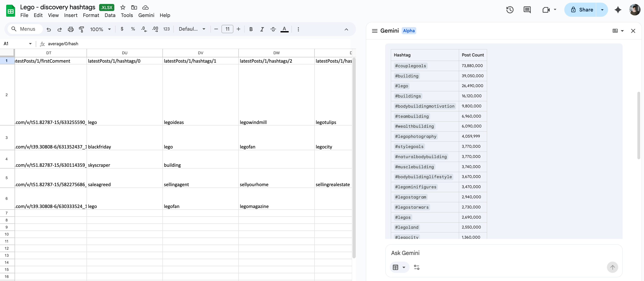Star this spreadsheet
The image size is (644, 281).
[x=122, y=7]
